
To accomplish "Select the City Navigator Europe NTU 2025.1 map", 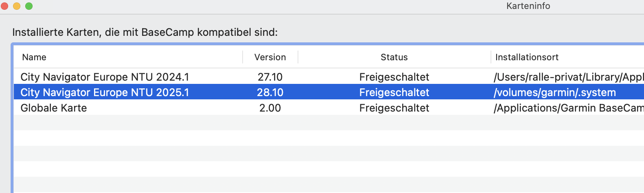I will click(x=105, y=92).
